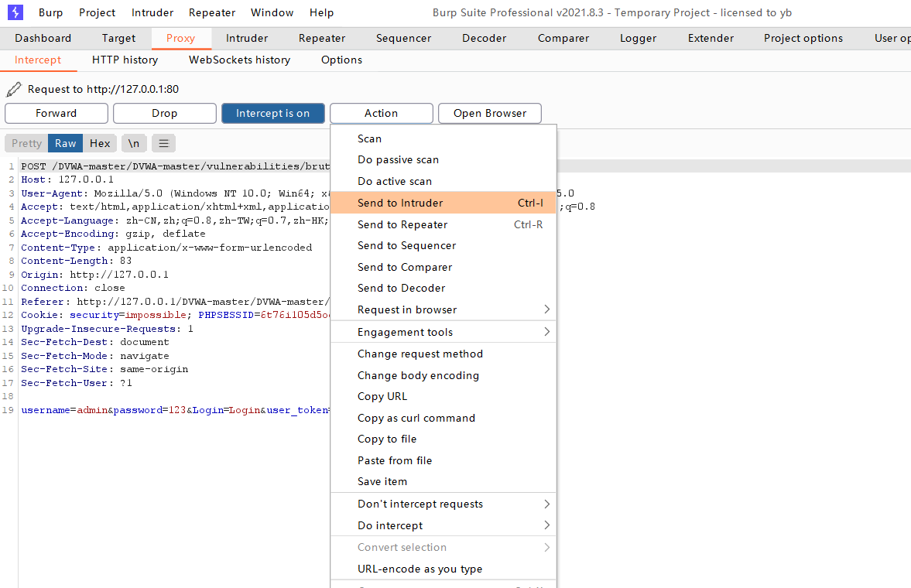Image resolution: width=911 pixels, height=588 pixels.
Task: Choose Scan from the Action menu
Action: click(444, 138)
